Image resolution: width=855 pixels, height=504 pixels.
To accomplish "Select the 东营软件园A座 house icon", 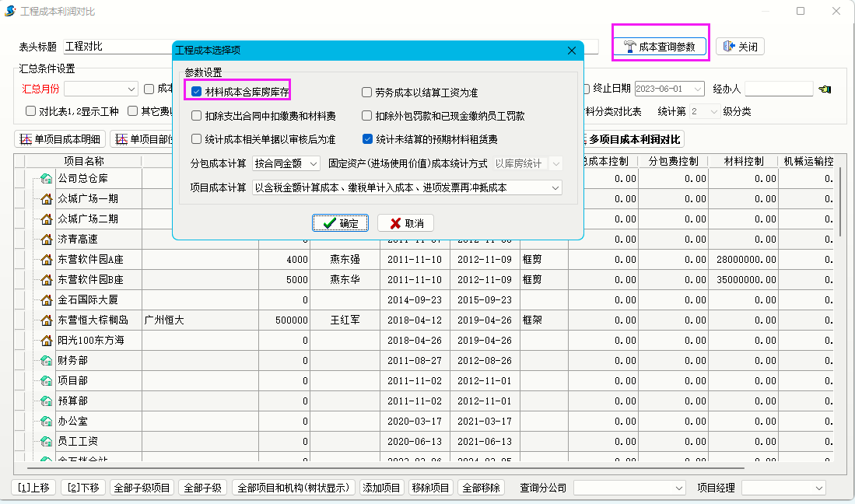I will tap(47, 259).
